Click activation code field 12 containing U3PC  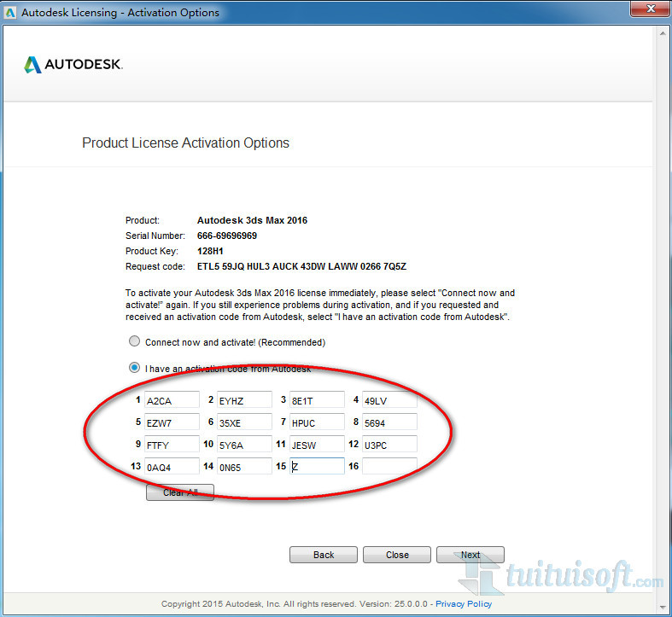[389, 445]
